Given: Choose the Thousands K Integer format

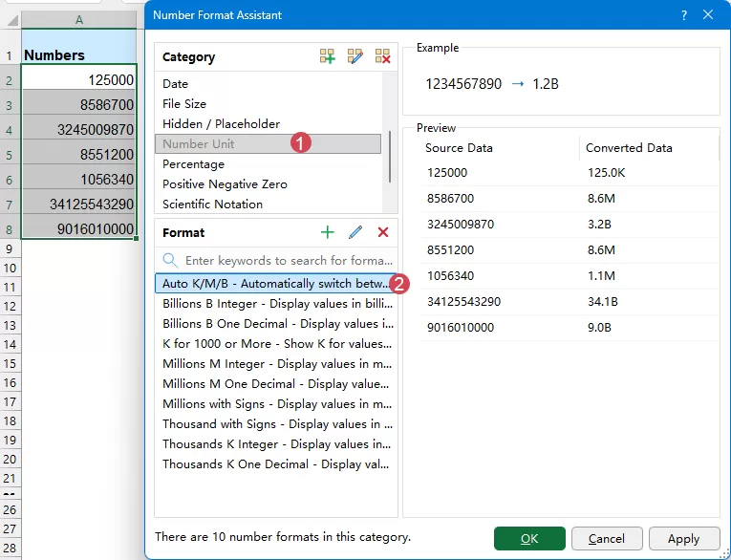Looking at the screenshot, I should pyautogui.click(x=275, y=444).
